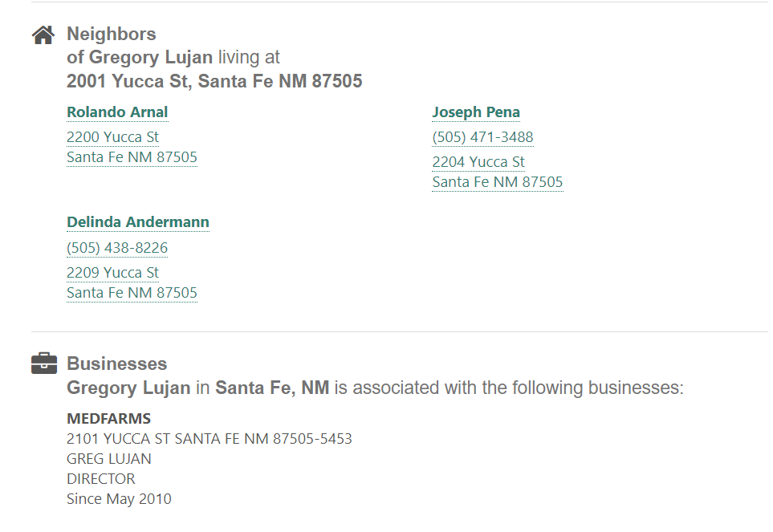Click Santa Fe NM 87505 under Joseph Pena
This screenshot has width=773, height=532.
tap(498, 182)
